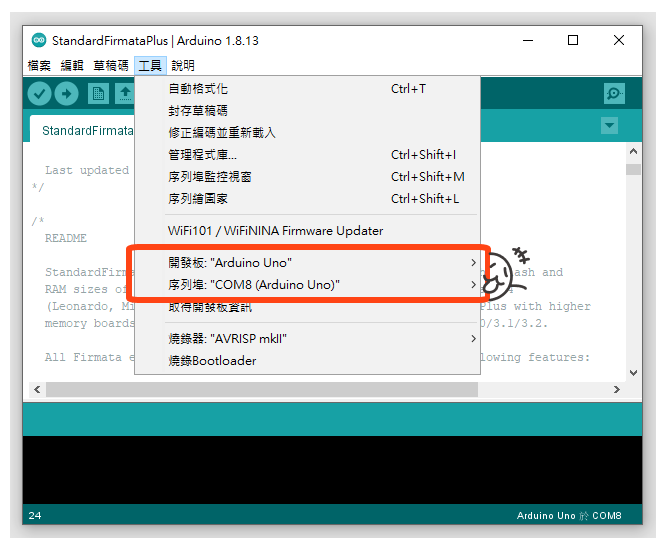Click the Open sketch up-arrow icon
The height and width of the screenshot is (551, 668).
pos(125,93)
